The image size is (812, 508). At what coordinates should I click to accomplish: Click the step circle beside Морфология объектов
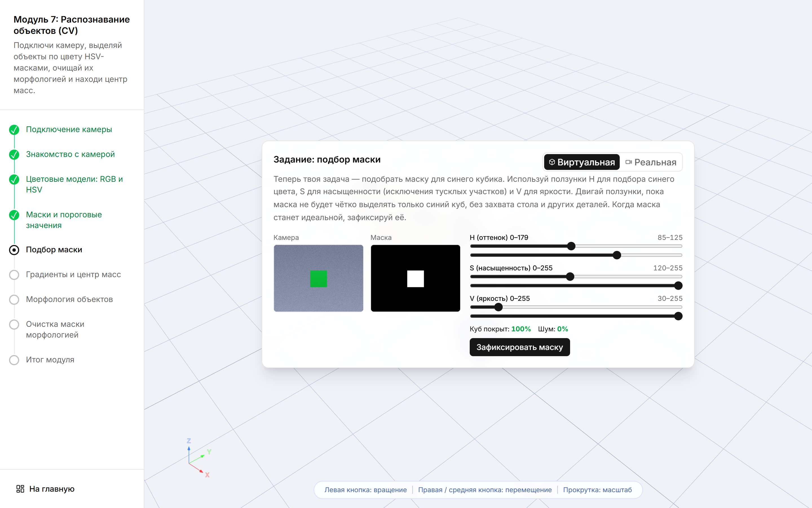click(x=14, y=300)
